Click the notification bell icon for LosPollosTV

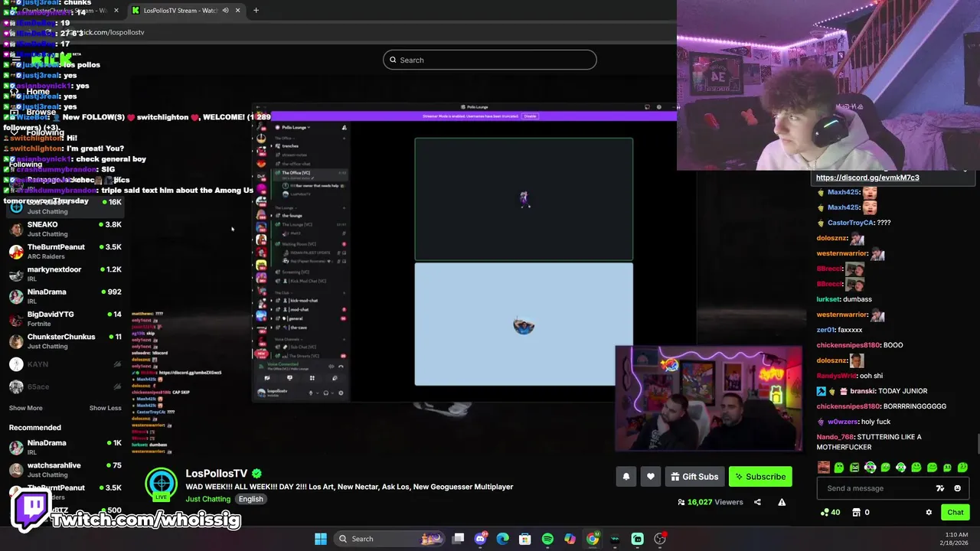tap(626, 477)
